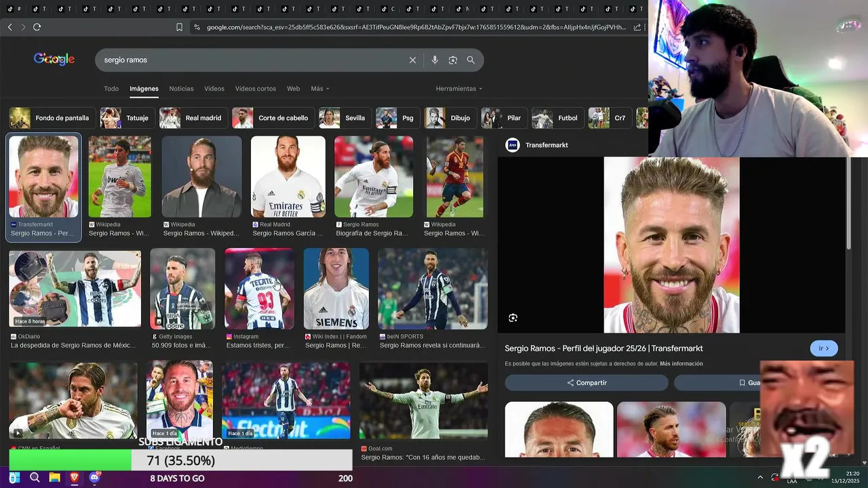The width and height of the screenshot is (868, 488).
Task: Select the Dibujo filter chip
Action: tap(450, 118)
